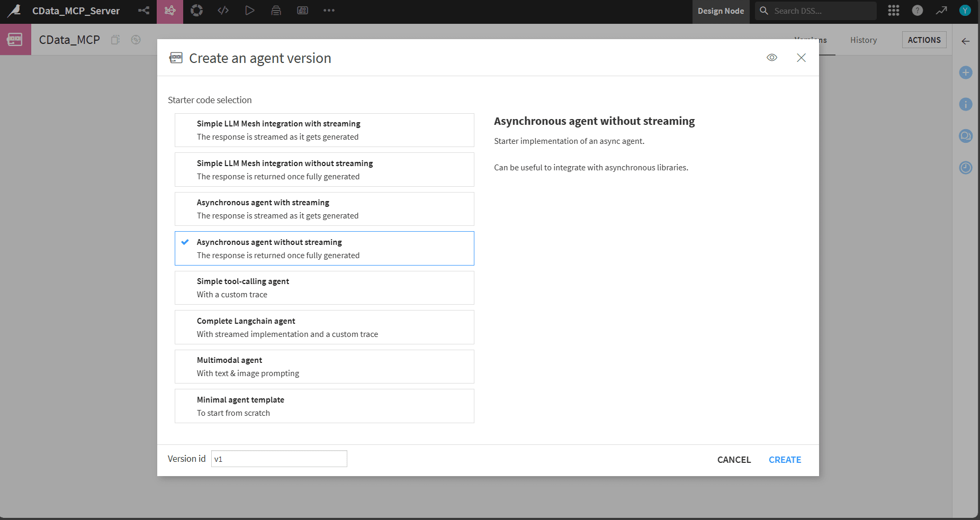
Task: Switch to the History tab
Action: (863, 40)
